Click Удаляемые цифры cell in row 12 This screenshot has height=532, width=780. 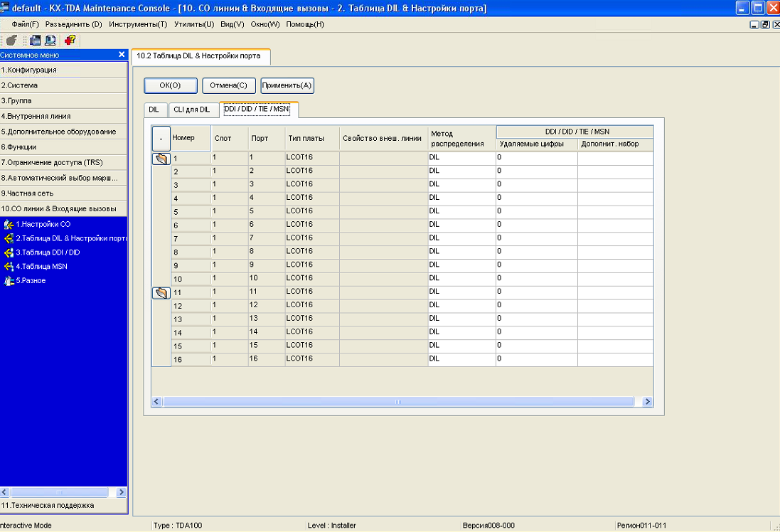tap(537, 306)
